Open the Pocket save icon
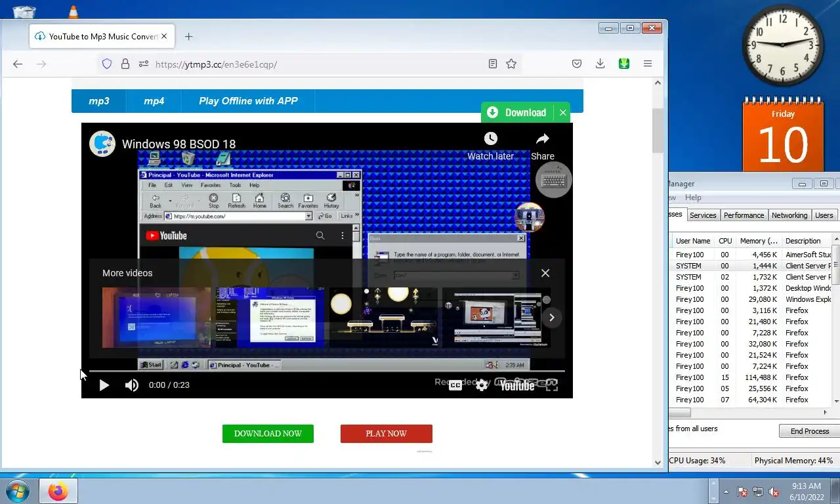840x504 pixels. (577, 64)
